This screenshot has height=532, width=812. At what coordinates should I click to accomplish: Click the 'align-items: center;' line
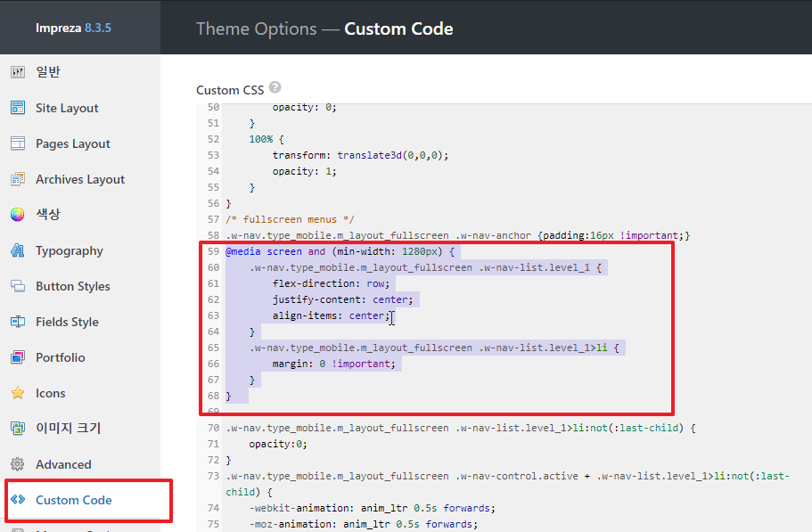331,315
